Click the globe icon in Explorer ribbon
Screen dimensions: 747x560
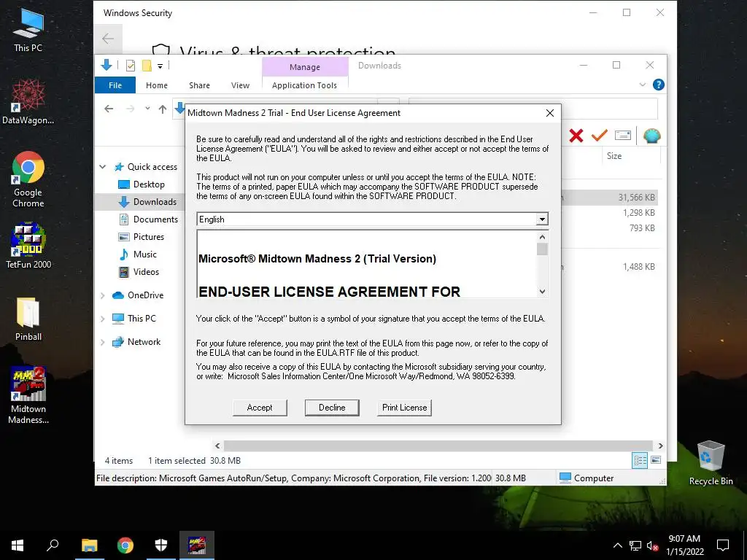tap(651, 136)
